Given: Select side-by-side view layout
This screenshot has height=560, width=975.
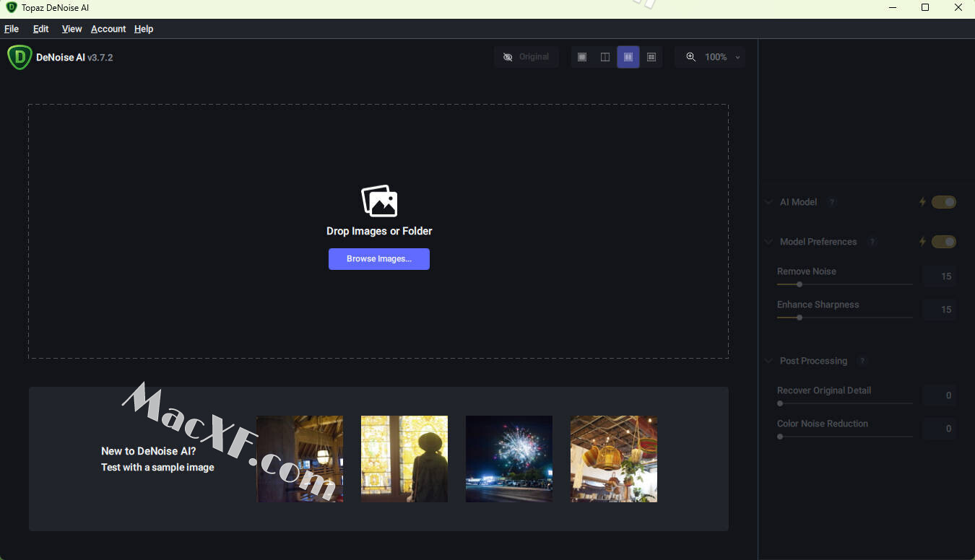Looking at the screenshot, I should [x=628, y=57].
